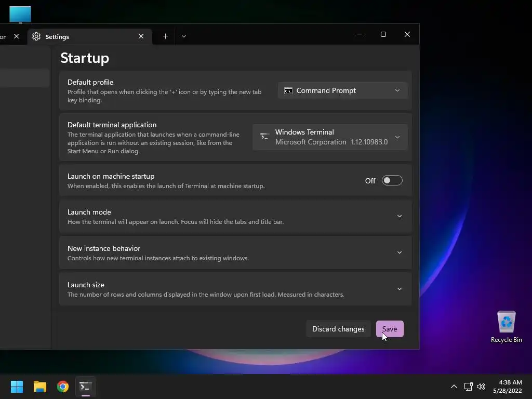Close the Terminal window

pos(407,34)
